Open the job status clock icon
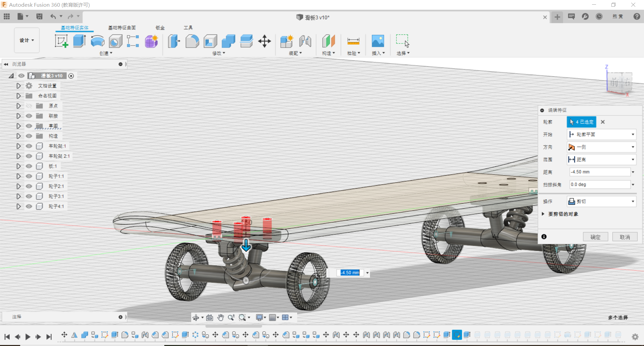Screen dimensions: 644x346 tap(599, 16)
